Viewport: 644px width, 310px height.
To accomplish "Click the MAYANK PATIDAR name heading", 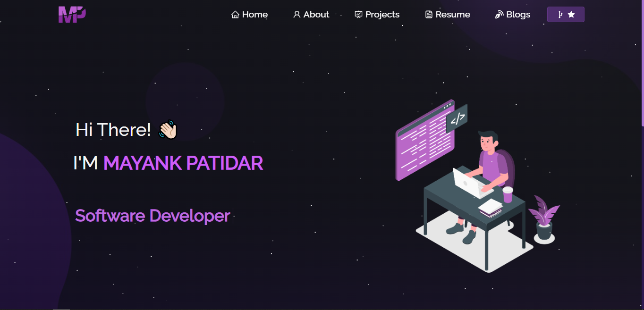I will tap(183, 163).
